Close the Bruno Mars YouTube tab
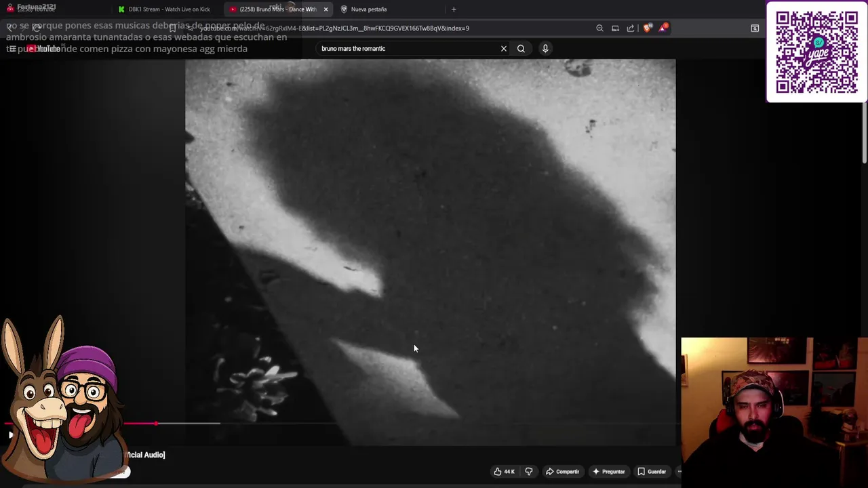 [326, 9]
